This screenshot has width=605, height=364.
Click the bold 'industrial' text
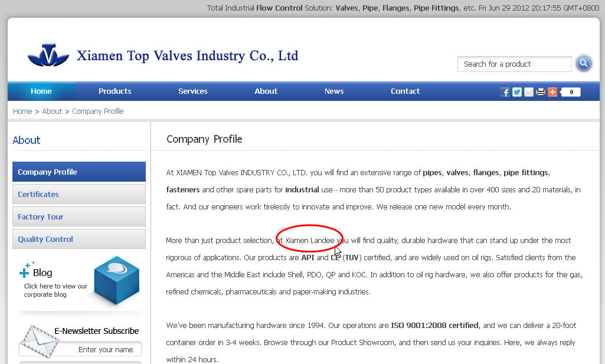pyautogui.click(x=302, y=190)
